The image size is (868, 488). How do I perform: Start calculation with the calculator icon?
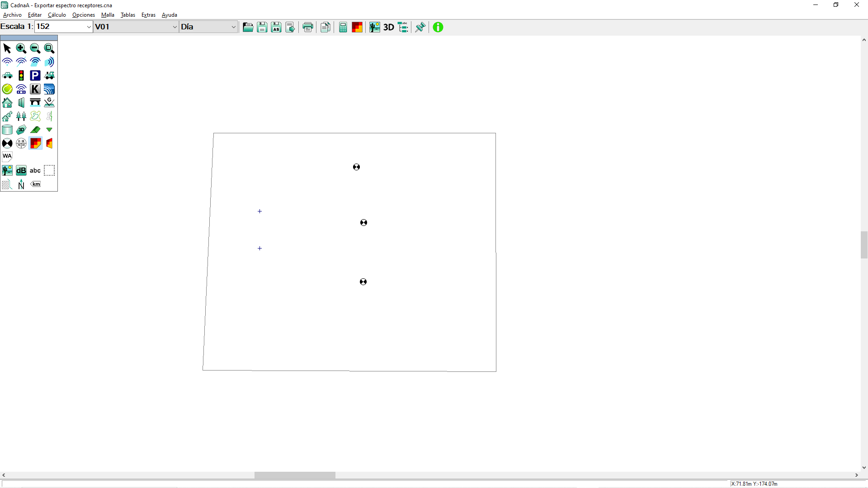(x=343, y=27)
